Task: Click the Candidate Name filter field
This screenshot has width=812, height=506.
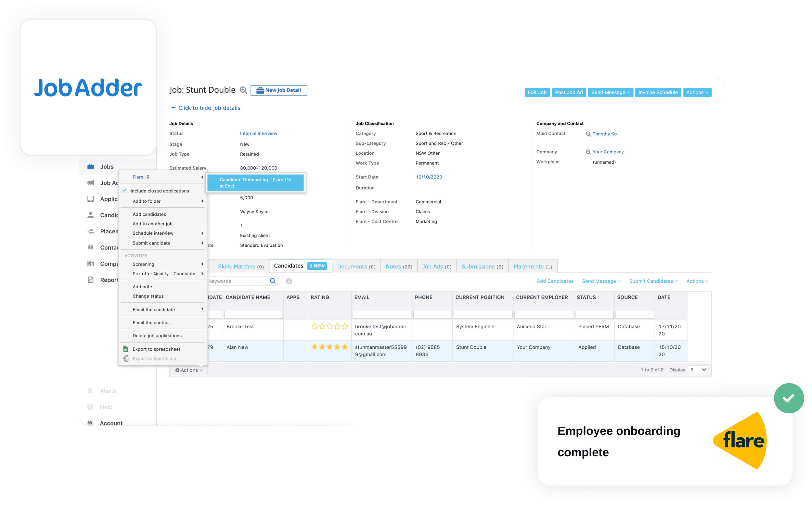Action: 253,315
